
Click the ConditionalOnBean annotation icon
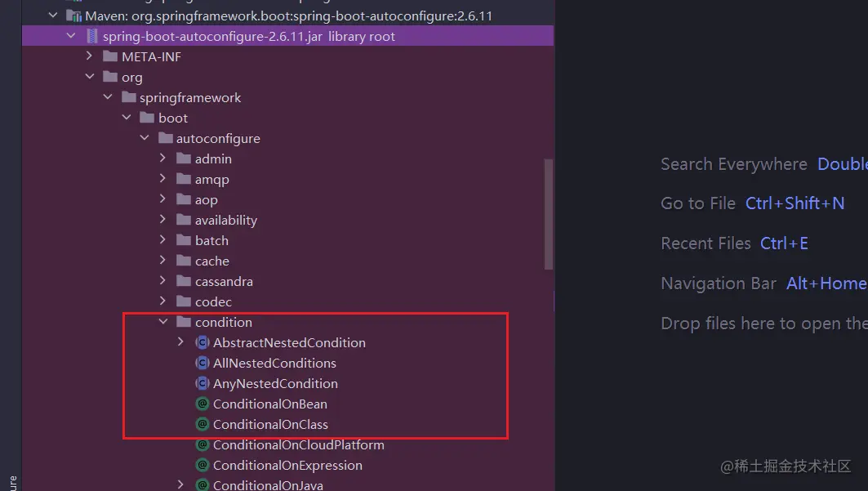click(202, 404)
